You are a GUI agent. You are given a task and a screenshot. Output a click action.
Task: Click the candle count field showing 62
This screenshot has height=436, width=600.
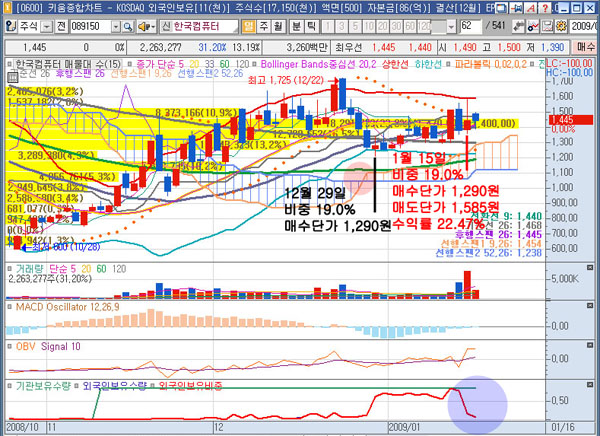[x=470, y=26]
